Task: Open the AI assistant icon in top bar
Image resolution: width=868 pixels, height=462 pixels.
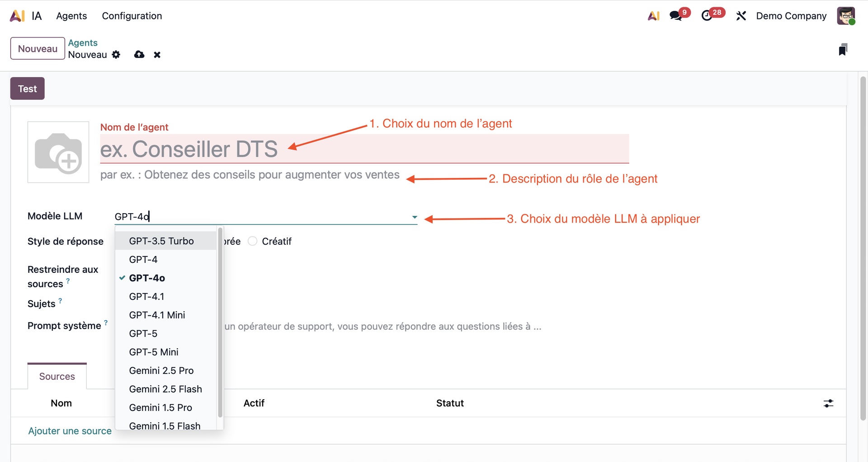Action: (653, 16)
